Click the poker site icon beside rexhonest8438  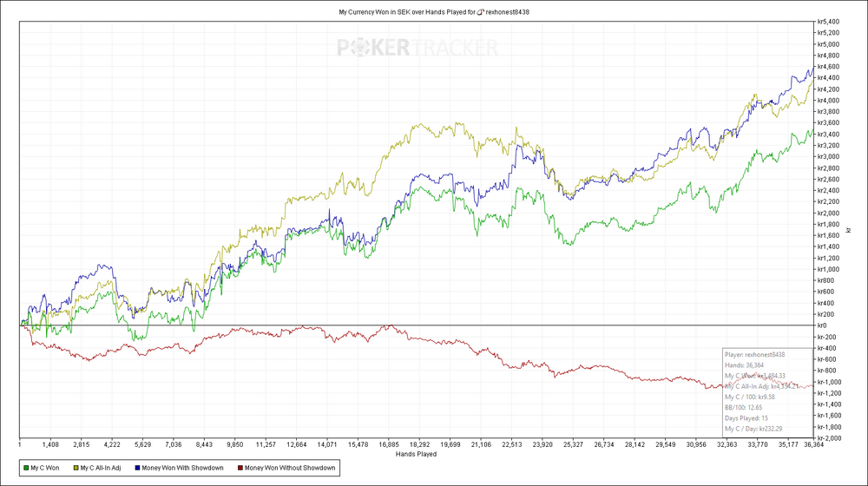481,11
